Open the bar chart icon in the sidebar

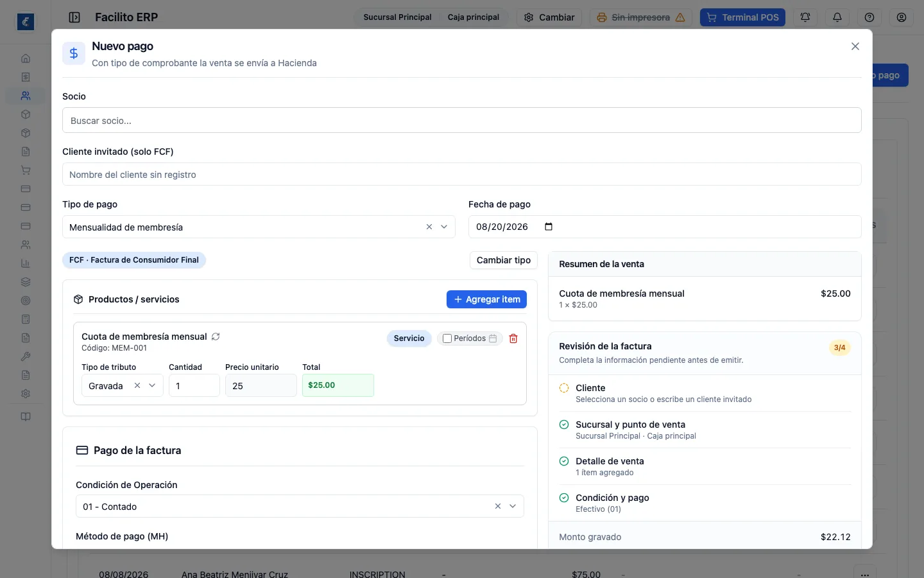[26, 263]
